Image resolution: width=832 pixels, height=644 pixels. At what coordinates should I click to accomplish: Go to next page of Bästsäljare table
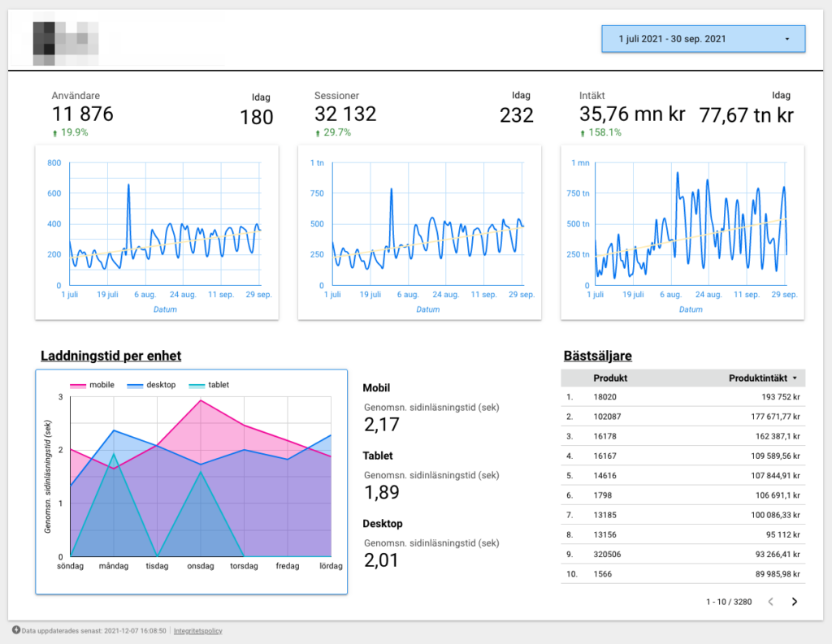(795, 602)
